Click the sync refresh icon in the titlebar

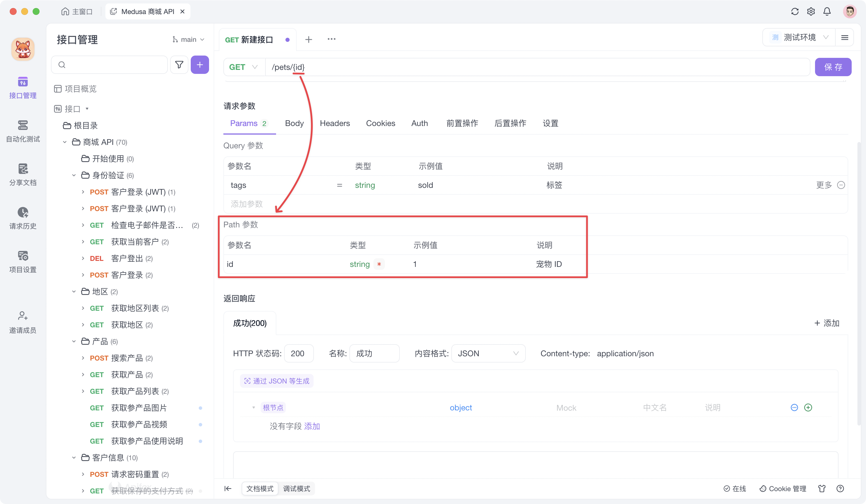pos(794,11)
